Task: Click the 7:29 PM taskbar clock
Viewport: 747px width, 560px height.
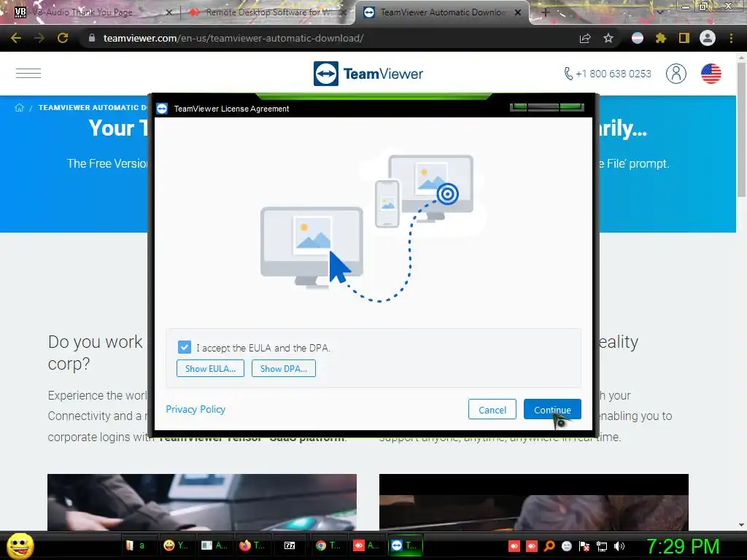Action: pos(682,546)
